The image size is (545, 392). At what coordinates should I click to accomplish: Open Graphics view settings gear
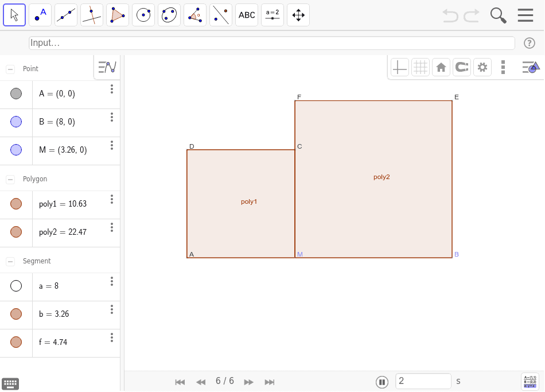pyautogui.click(x=482, y=67)
